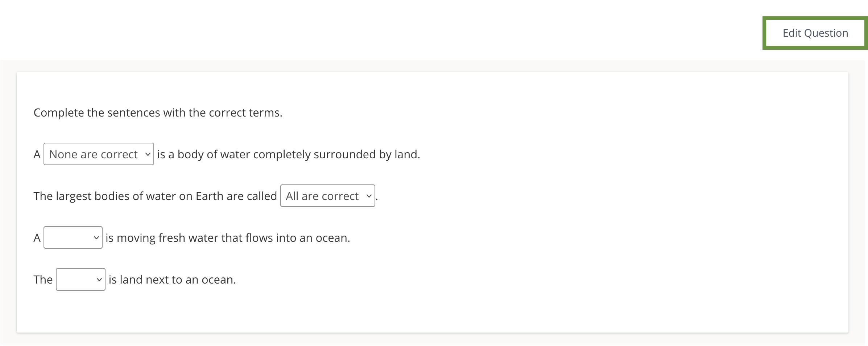The image size is (868, 346).
Task: Click the chevron beside the land next to ocean blank
Action: [x=99, y=280]
